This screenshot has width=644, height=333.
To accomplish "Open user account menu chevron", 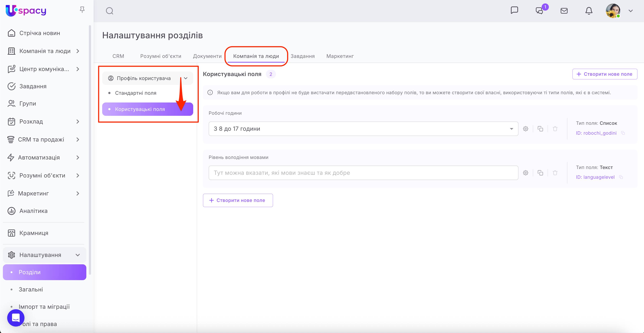I will pos(631,11).
